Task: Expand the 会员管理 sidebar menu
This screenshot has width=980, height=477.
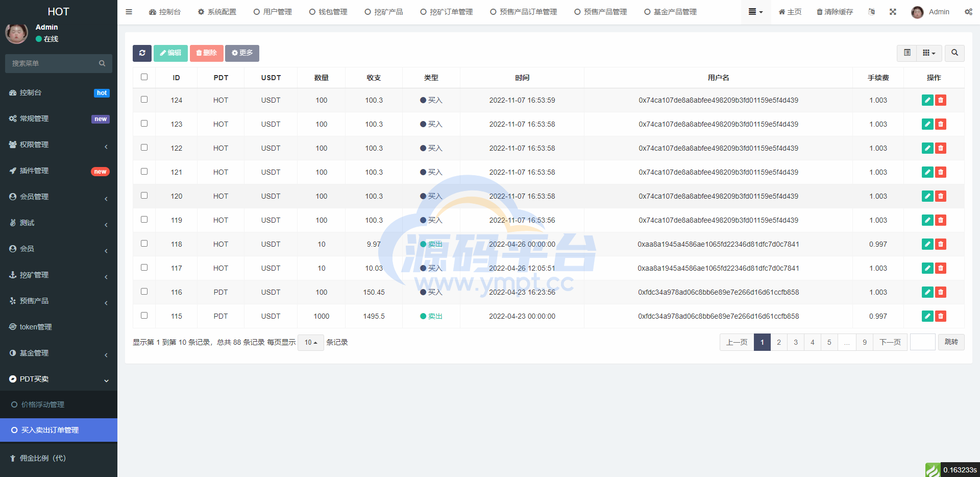Action: (59, 197)
